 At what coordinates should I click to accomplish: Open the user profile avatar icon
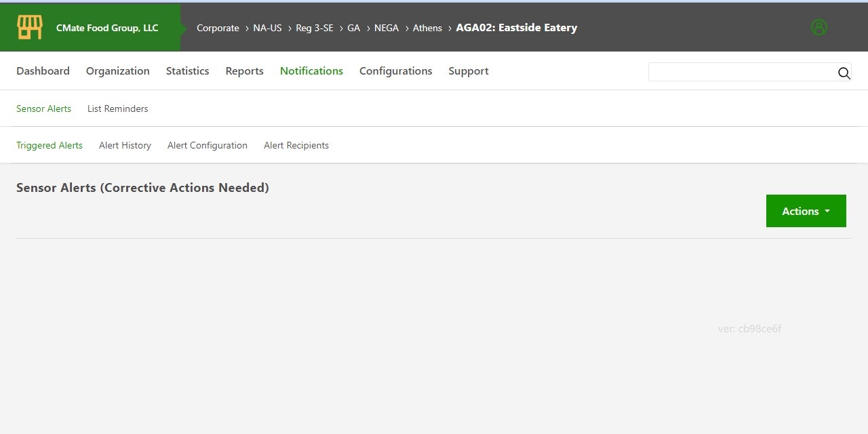click(819, 27)
